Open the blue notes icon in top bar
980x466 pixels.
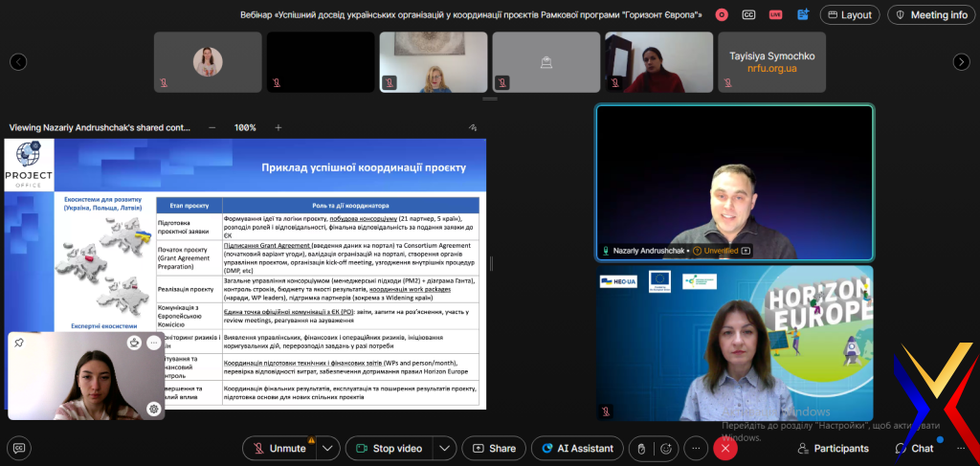click(803, 14)
